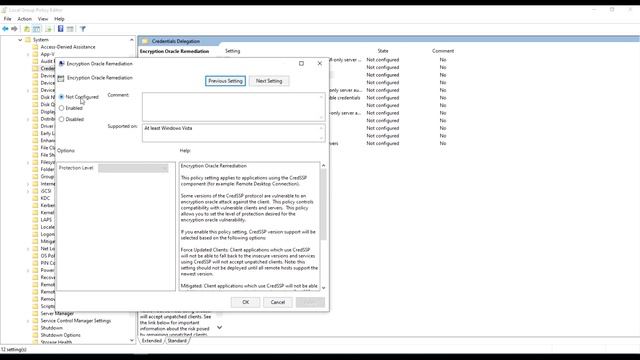Viewport: 640px width, 360px height.
Task: Click the chevron below the extended description text
Action: pos(219,327)
